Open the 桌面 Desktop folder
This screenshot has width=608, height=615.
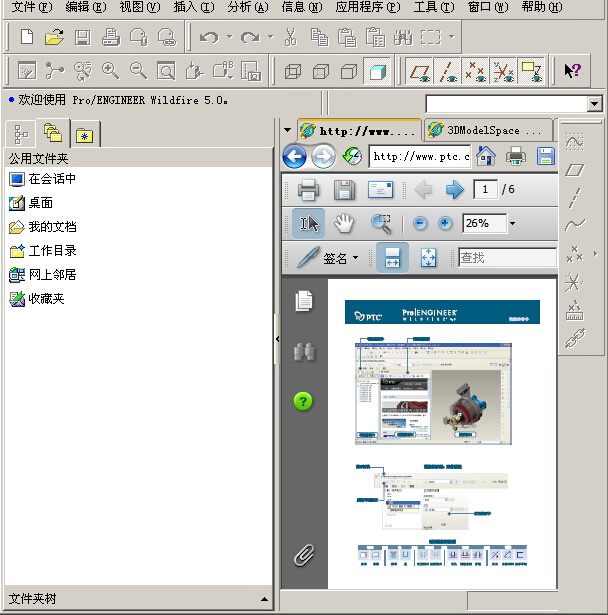tap(31, 203)
